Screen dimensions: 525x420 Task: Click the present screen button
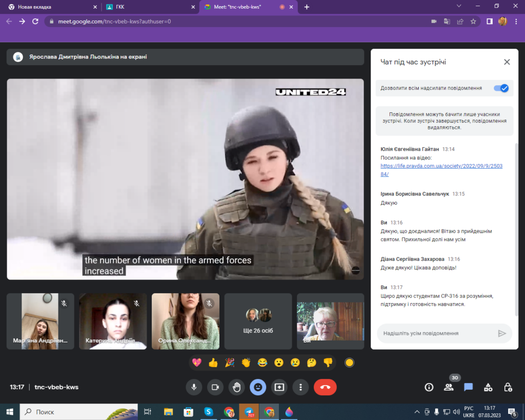(x=279, y=387)
